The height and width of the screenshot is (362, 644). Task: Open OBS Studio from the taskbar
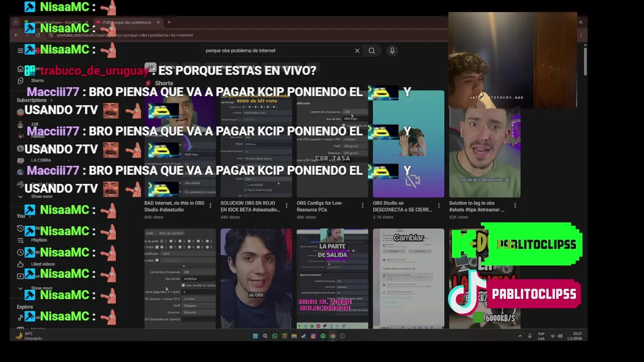[x=342, y=336]
